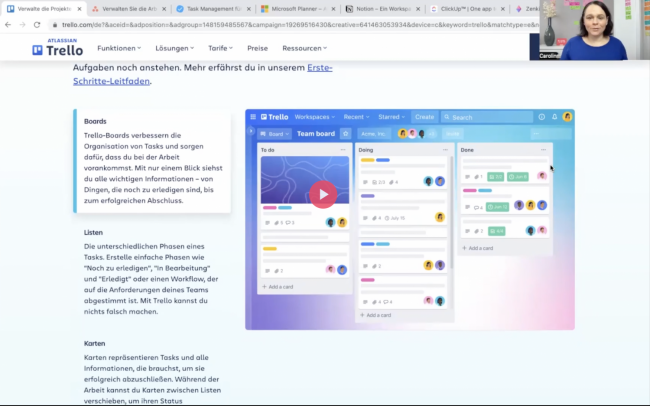650x406 pixels.
Task: Click Add a card under Done
Action: (x=478, y=248)
